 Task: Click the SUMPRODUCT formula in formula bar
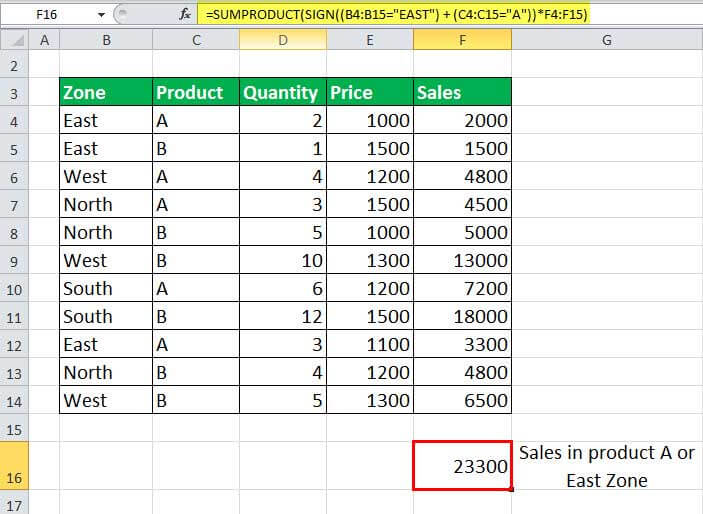pos(396,15)
